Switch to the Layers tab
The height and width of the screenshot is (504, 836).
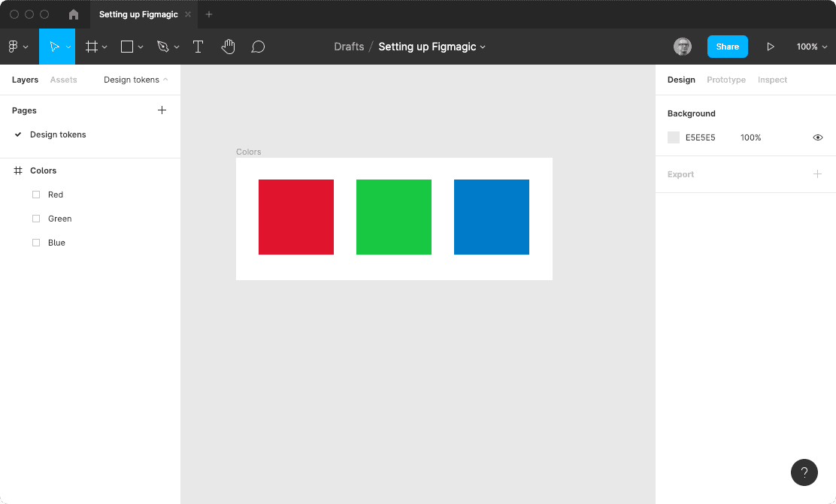pos(25,80)
